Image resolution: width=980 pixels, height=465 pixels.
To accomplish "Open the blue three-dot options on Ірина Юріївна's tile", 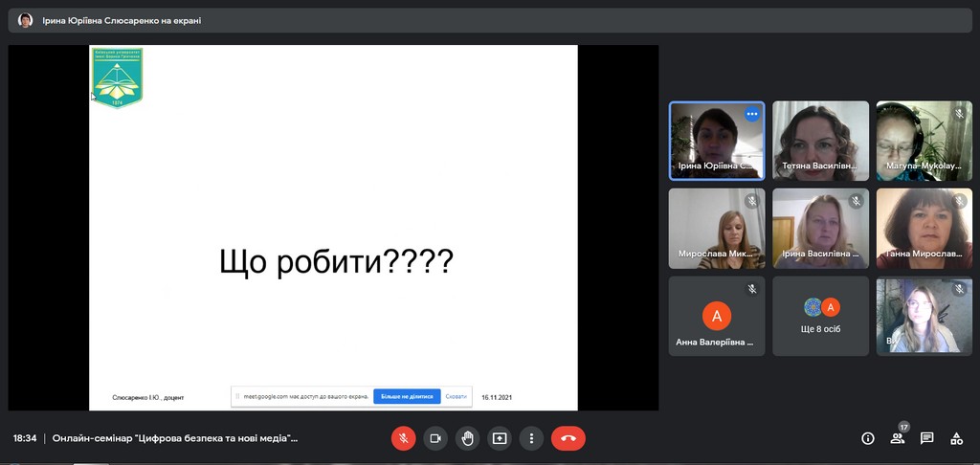I will [751, 114].
